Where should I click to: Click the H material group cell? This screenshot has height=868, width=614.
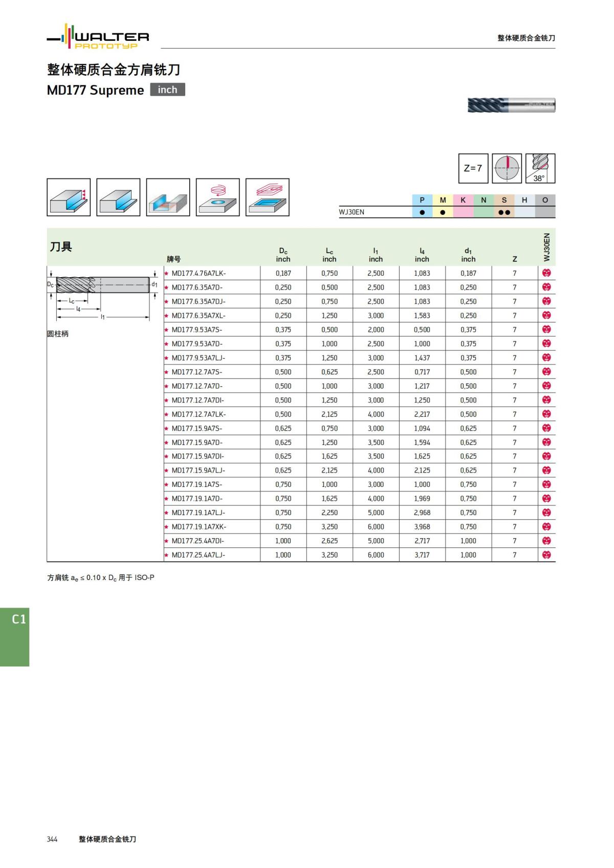(524, 200)
